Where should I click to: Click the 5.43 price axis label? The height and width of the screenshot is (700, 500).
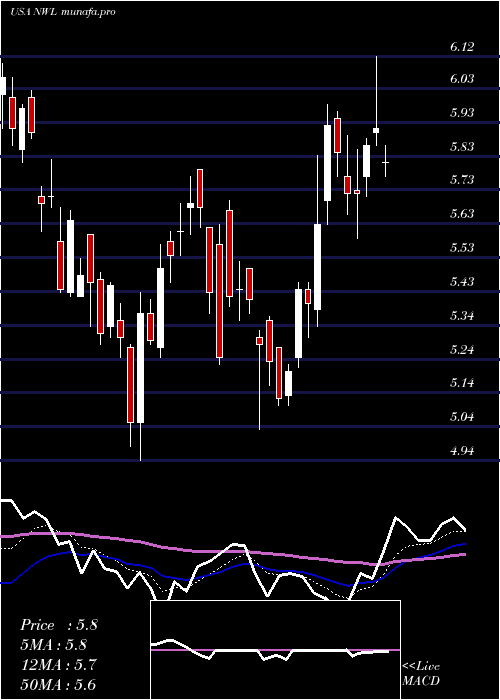click(462, 281)
